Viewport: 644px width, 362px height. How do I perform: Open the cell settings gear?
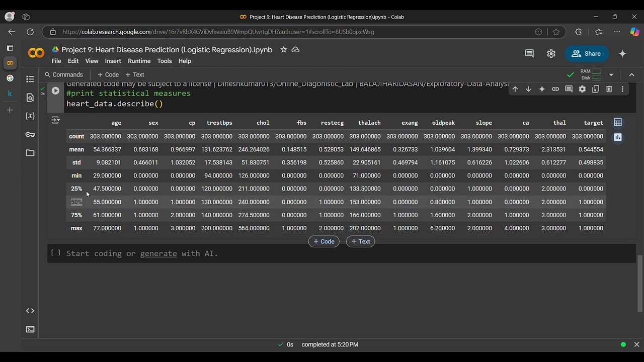582,89
